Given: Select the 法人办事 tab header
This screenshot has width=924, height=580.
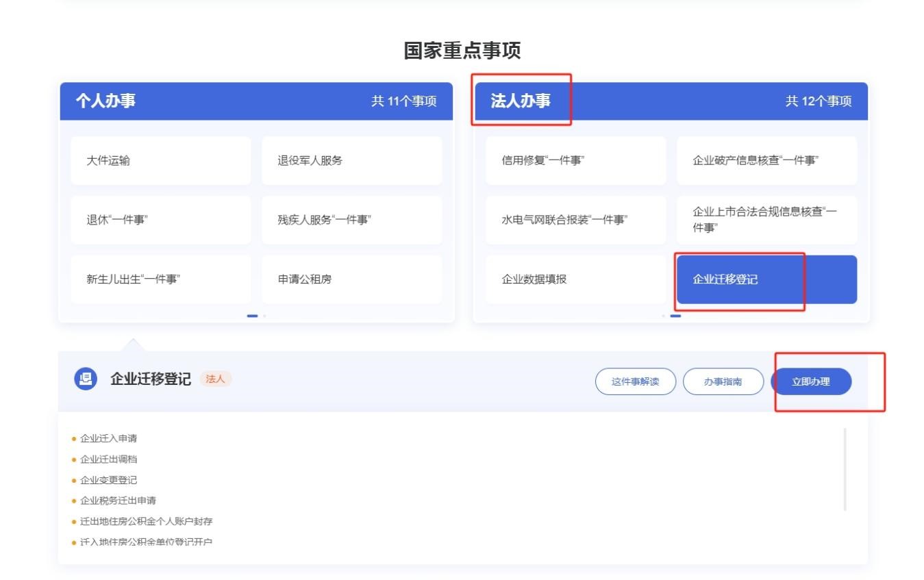Looking at the screenshot, I should pos(521,101).
